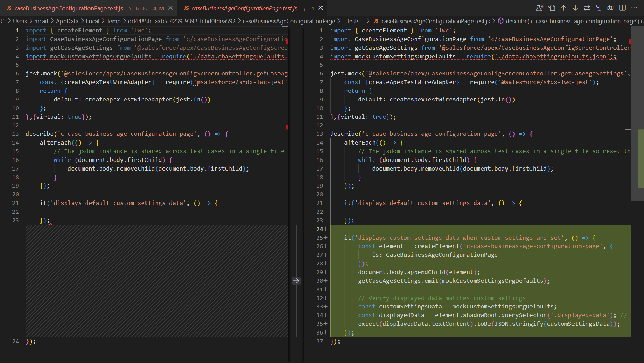This screenshot has width=644, height=363.
Task: Open the Local breadcrumb
Action: point(92,21)
